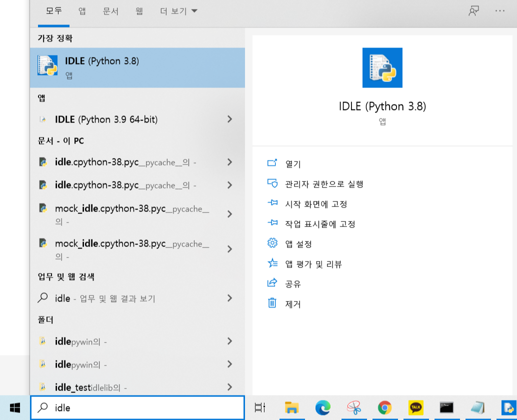Image resolution: width=517 pixels, height=420 pixels.
Task: Launch Google Chrome from the taskbar
Action: (x=385, y=408)
